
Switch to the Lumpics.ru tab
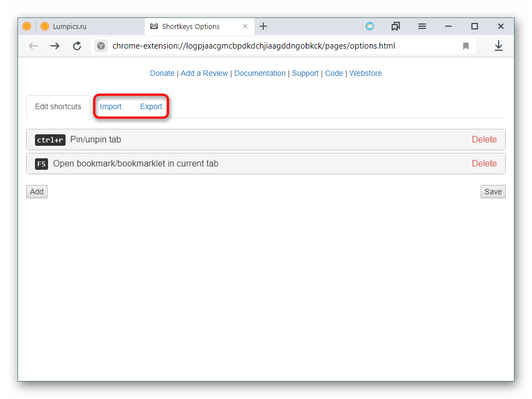tap(90, 26)
